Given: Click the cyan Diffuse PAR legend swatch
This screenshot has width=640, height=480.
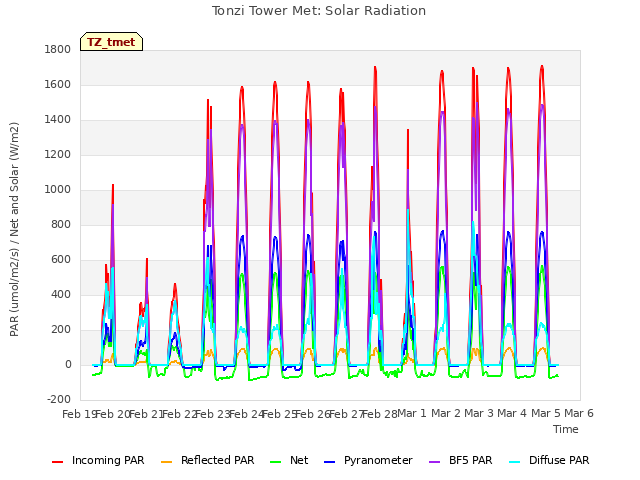Looking at the screenshot, I should coord(515,462).
